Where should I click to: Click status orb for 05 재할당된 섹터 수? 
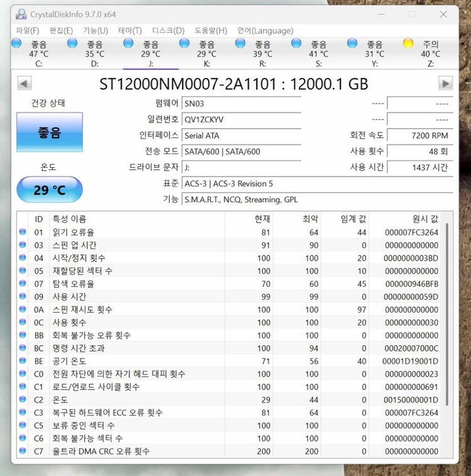(23, 270)
